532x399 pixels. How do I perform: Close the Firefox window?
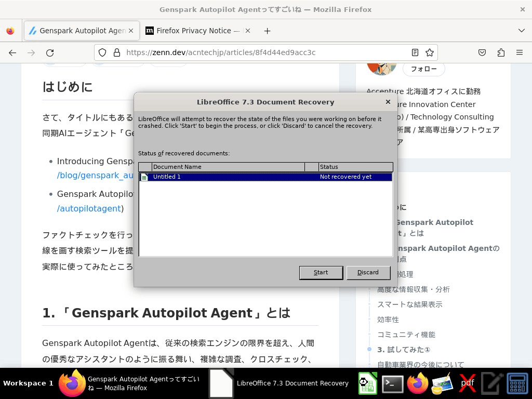tap(523, 9)
